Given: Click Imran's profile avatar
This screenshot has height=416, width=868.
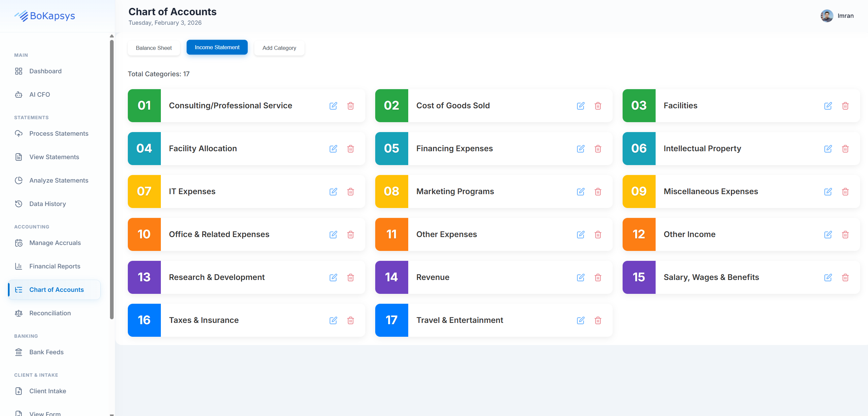Looking at the screenshot, I should coord(827,16).
